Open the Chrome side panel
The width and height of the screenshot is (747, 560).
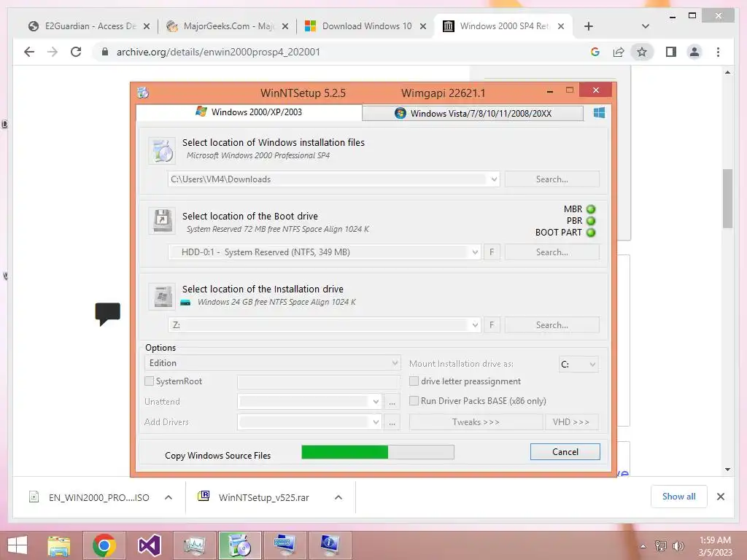(x=671, y=52)
